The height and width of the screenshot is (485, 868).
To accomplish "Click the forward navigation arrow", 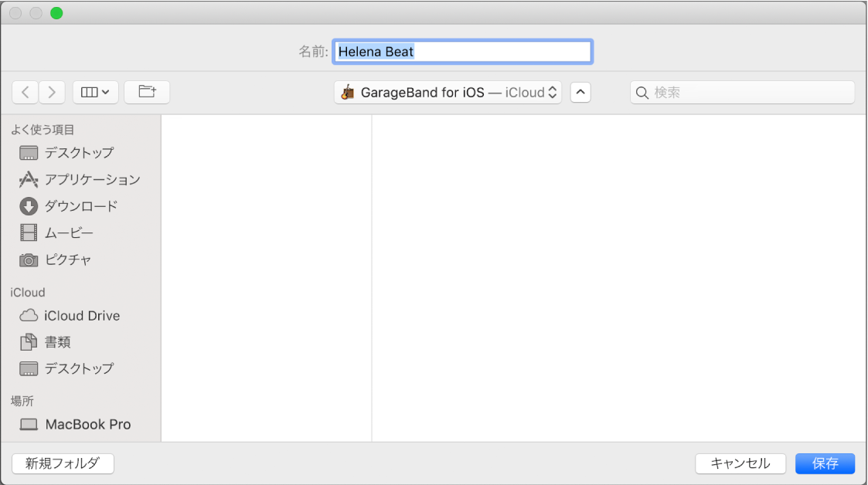I will point(52,92).
